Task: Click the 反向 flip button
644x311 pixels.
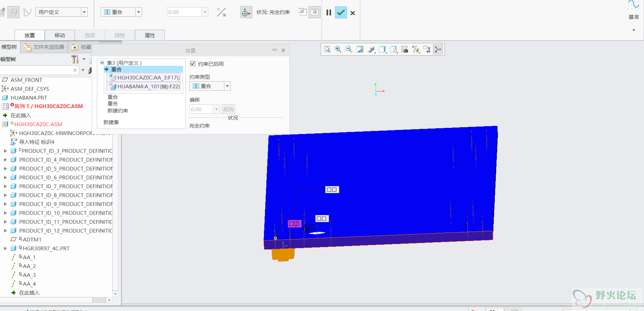Action: tap(228, 109)
